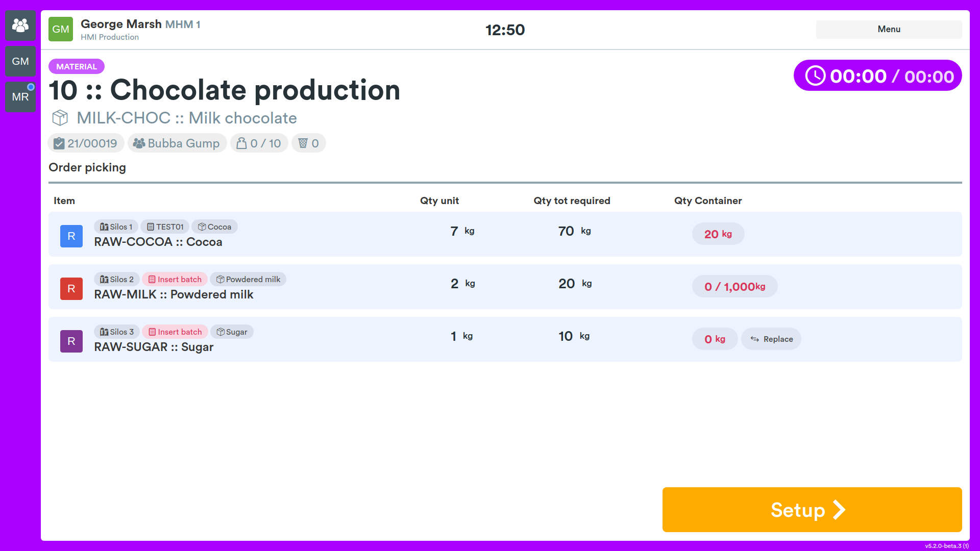
Task: Click Insert batch for Powdered milk
Action: click(175, 279)
